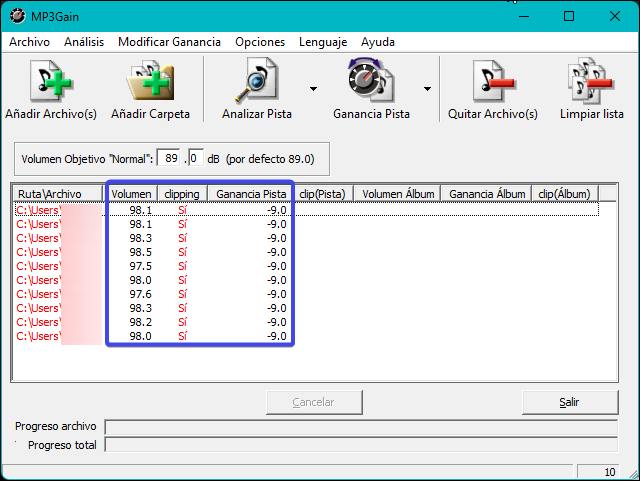640x481 pixels.
Task: Click the decimal volume field showing 0
Action: click(196, 158)
